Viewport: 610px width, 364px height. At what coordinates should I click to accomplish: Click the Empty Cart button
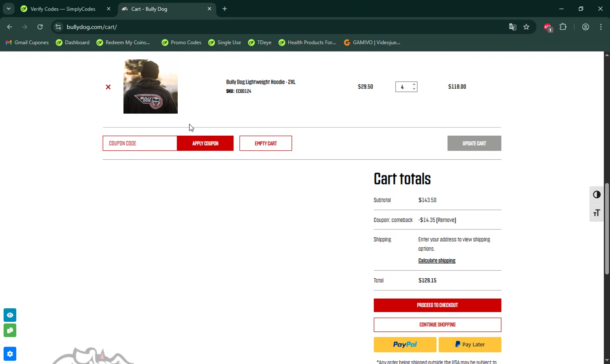(266, 143)
